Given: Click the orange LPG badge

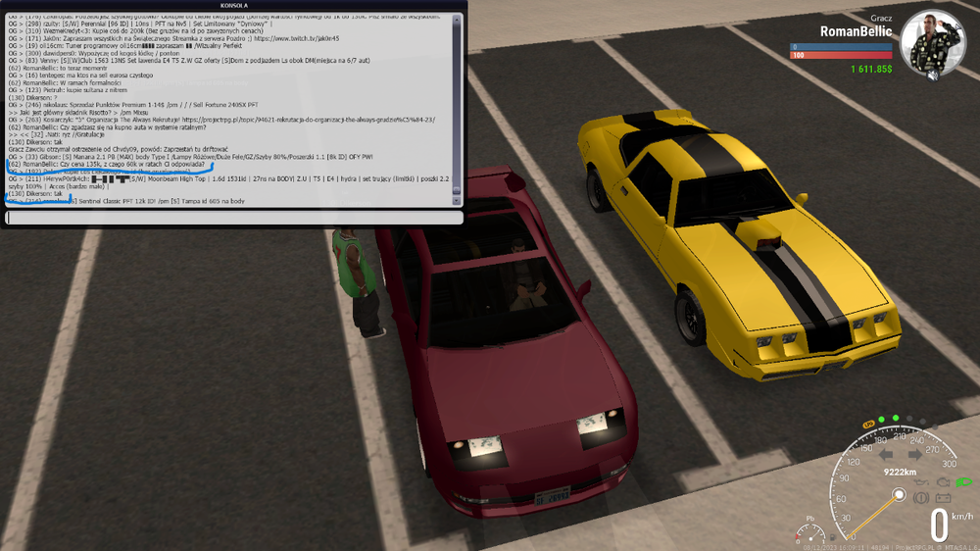Looking at the screenshot, I should point(868,425).
